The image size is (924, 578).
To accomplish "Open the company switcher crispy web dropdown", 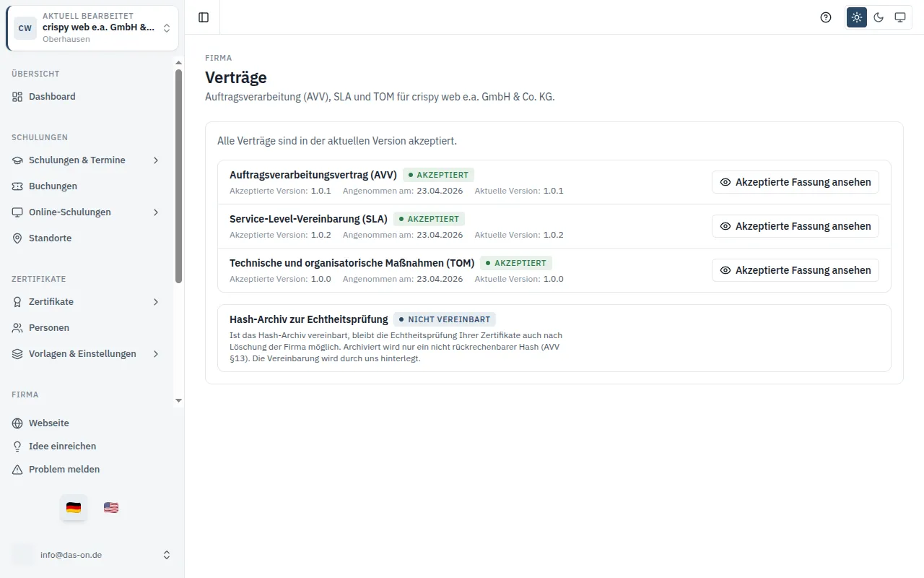I will point(92,28).
